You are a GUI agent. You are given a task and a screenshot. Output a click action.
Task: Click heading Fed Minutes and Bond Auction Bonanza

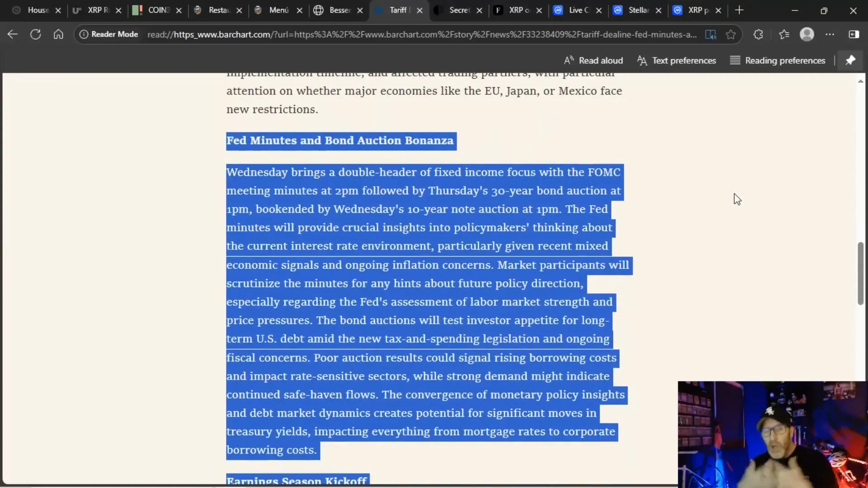coord(340,141)
